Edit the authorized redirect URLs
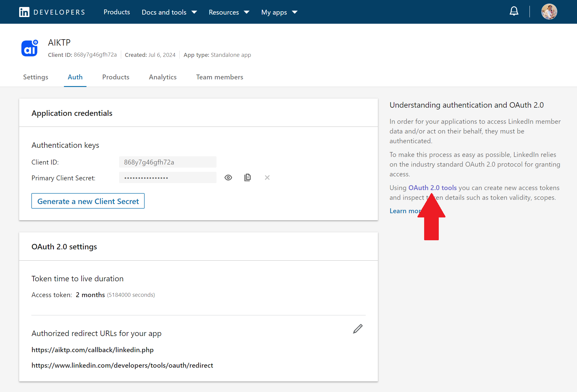577x392 pixels. 357,329
